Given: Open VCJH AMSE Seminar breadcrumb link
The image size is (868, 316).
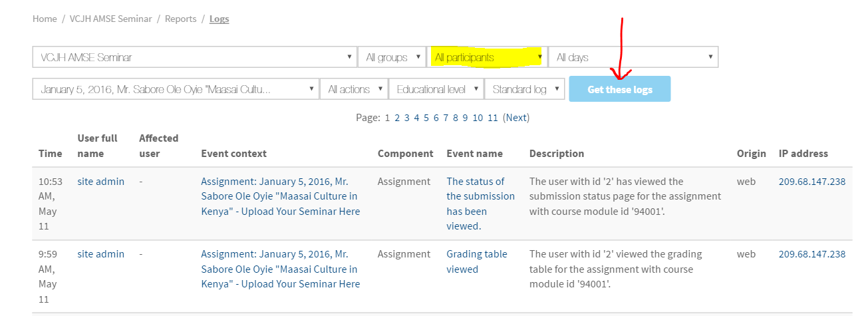Looking at the screenshot, I should tap(110, 19).
